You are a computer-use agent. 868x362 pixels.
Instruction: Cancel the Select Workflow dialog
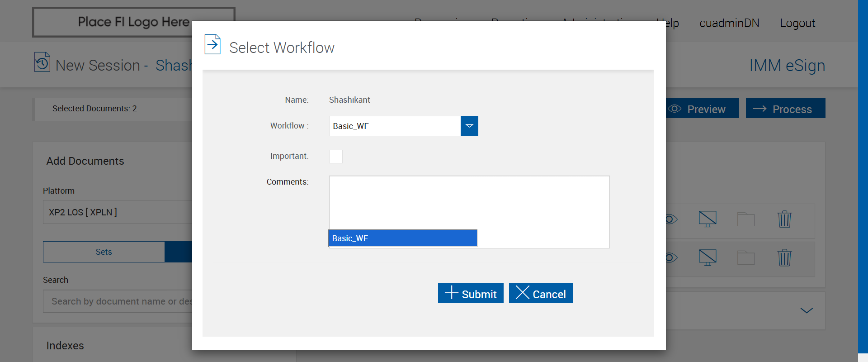click(541, 293)
